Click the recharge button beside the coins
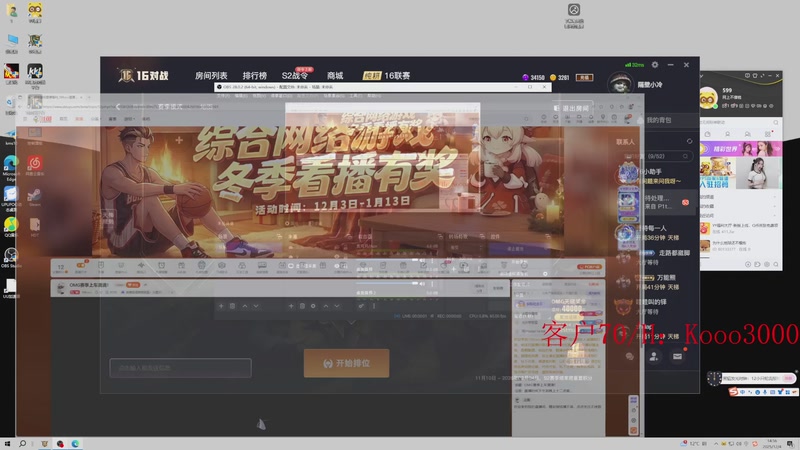This screenshot has width=800, height=450. 584,78
